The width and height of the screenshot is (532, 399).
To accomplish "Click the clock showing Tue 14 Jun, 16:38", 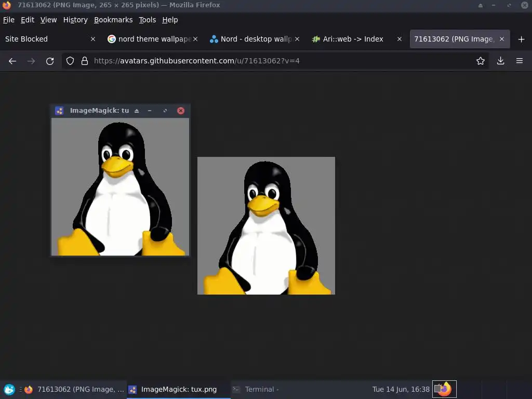I will 401,390.
